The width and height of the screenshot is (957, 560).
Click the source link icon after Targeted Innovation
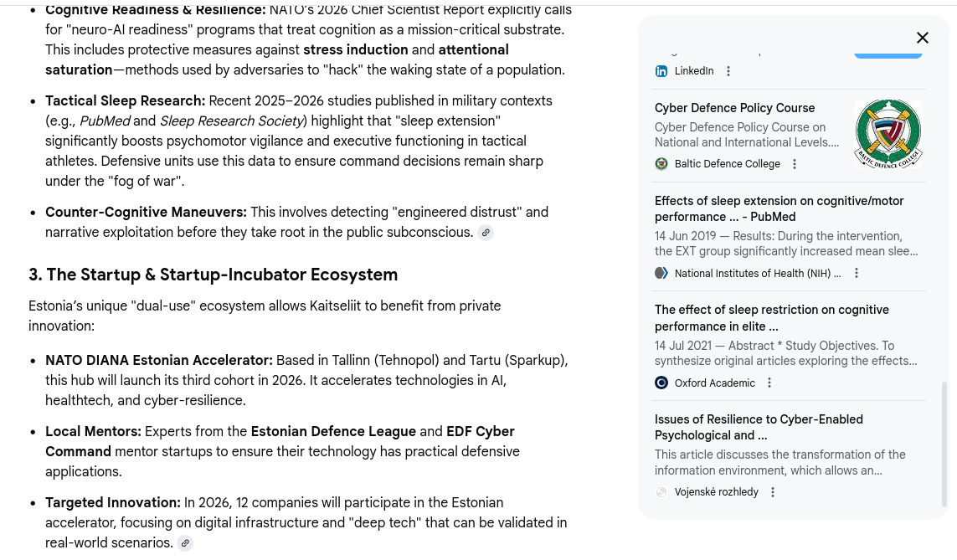click(185, 543)
